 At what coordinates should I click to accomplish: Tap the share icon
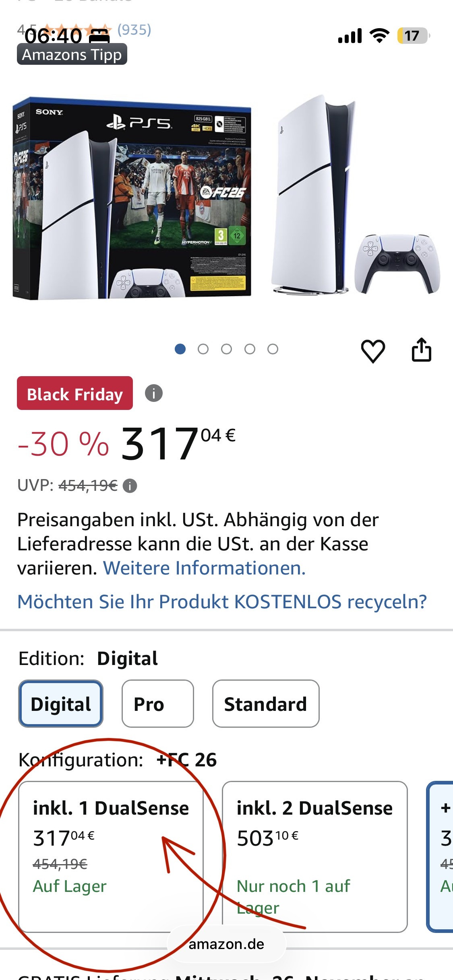pos(421,350)
